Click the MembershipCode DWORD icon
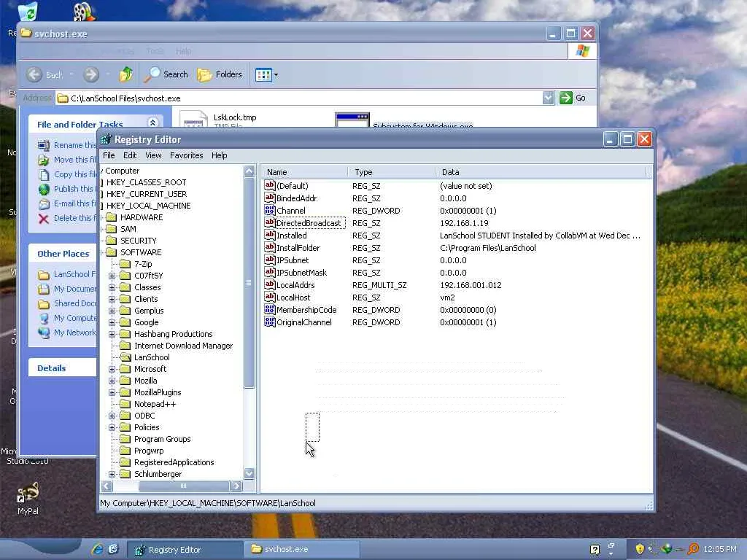The width and height of the screenshot is (747, 560). pos(270,309)
